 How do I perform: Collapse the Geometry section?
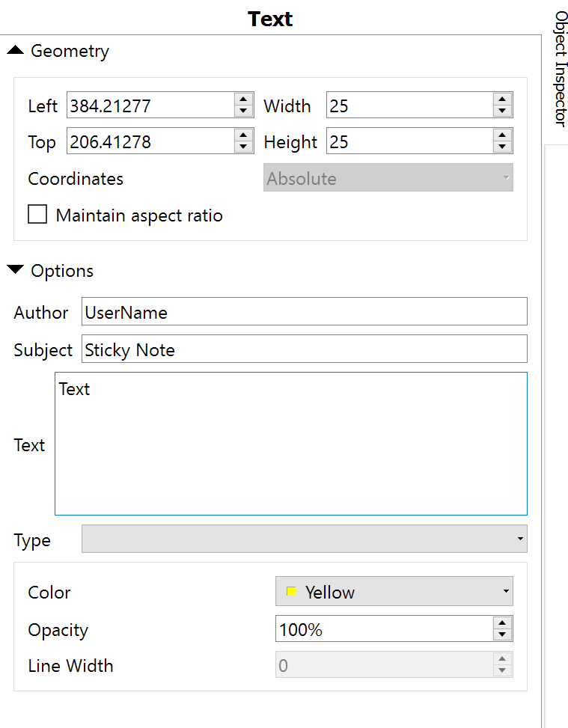pyautogui.click(x=15, y=50)
